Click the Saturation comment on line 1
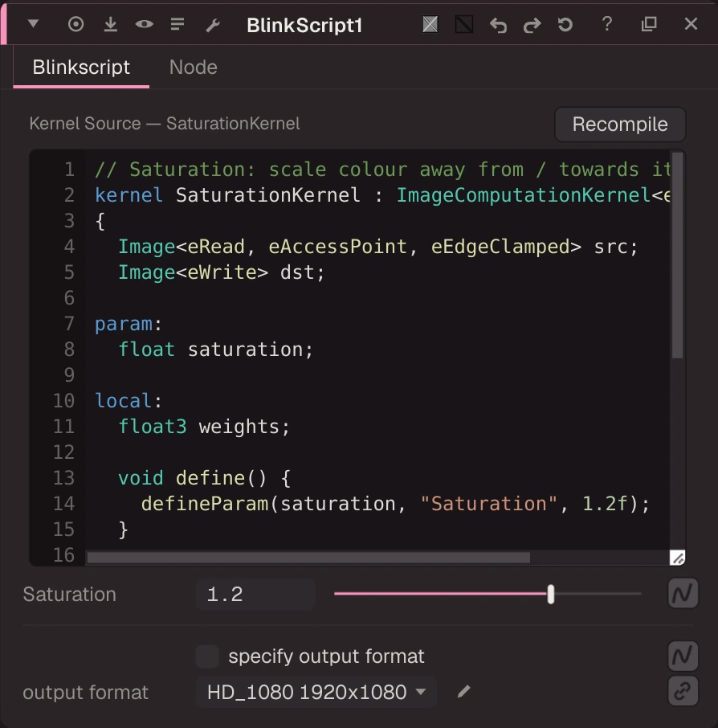The height and width of the screenshot is (728, 718). pyautogui.click(x=382, y=170)
